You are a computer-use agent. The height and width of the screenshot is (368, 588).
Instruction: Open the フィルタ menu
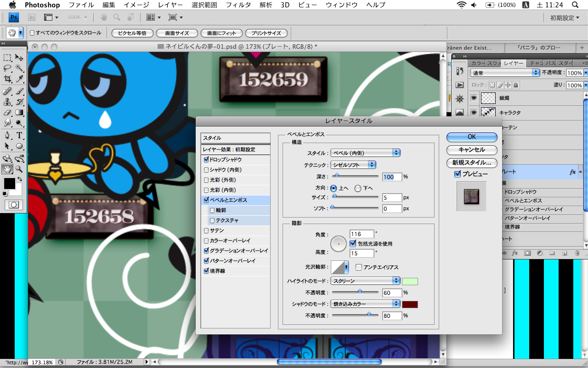tap(238, 5)
